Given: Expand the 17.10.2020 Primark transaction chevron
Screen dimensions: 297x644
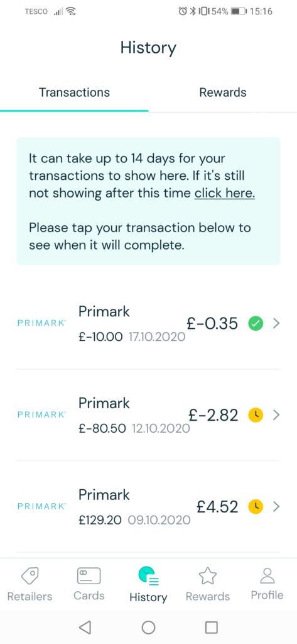Looking at the screenshot, I should (x=276, y=324).
